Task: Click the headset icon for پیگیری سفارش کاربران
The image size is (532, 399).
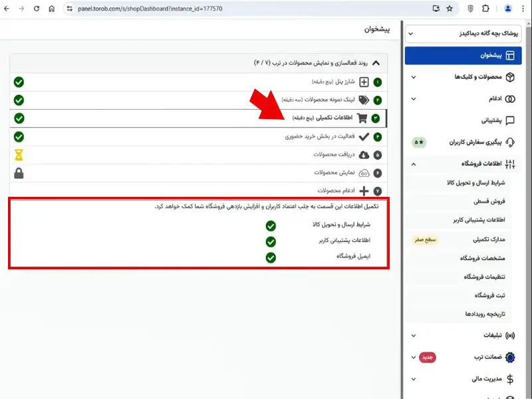Action: [510, 142]
